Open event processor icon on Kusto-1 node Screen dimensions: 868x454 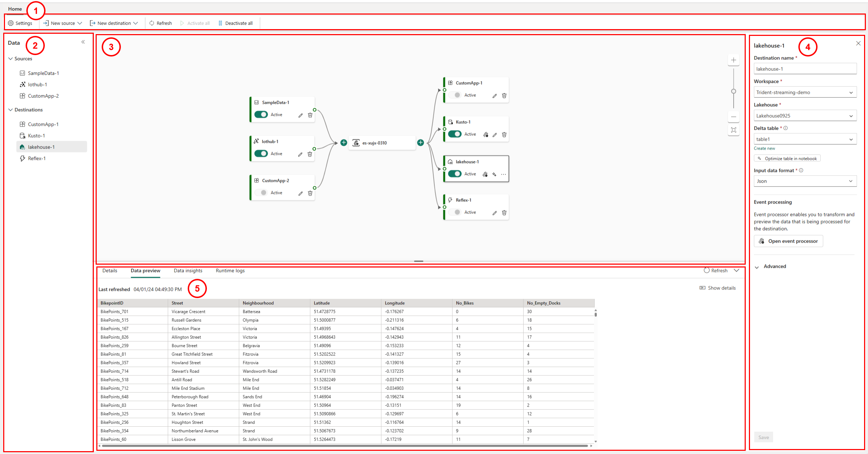click(486, 135)
